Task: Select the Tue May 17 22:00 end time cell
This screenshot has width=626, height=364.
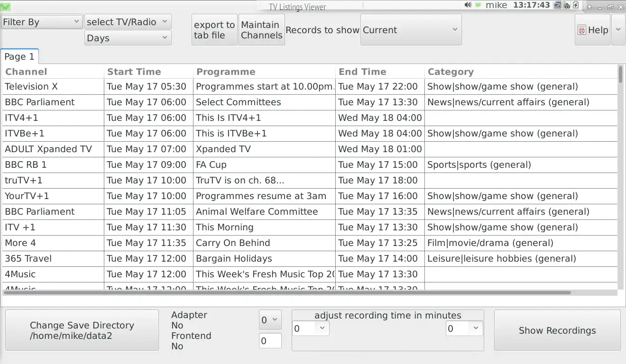Action: (x=380, y=87)
